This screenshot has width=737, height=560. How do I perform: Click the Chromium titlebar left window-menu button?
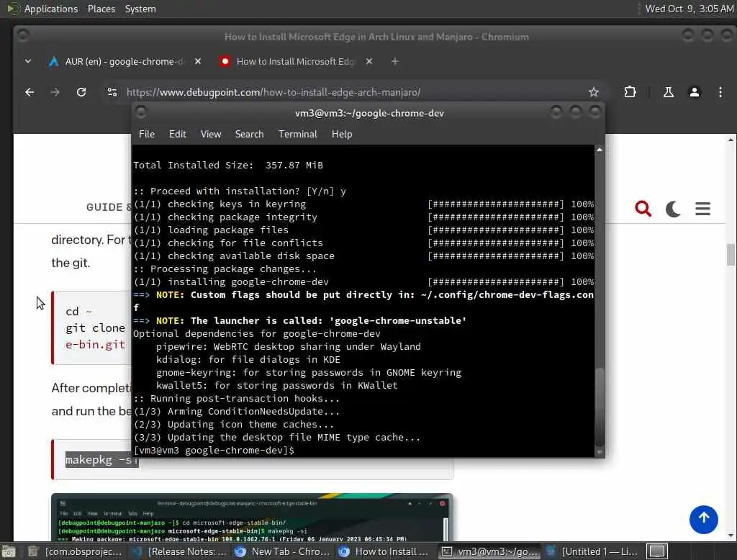click(x=23, y=36)
